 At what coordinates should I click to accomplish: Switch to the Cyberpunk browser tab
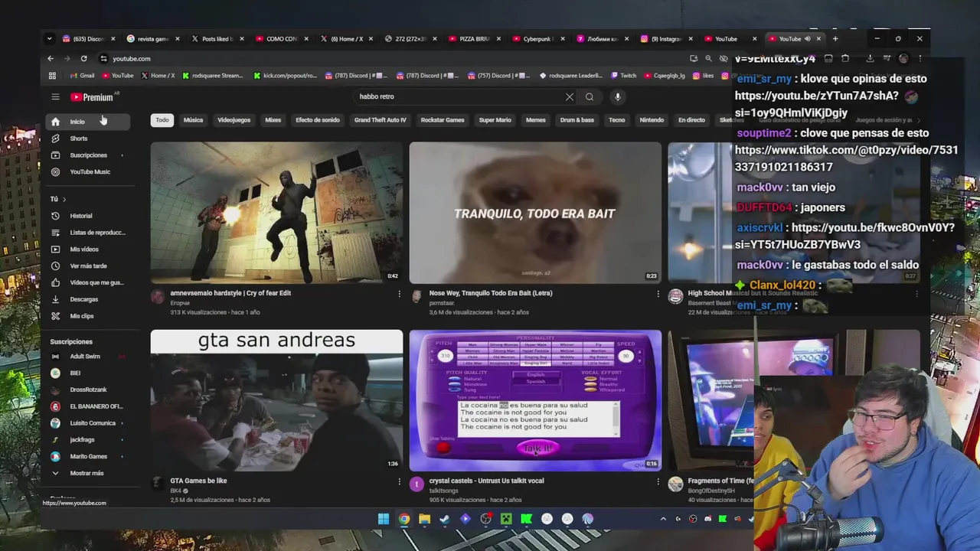click(x=539, y=39)
